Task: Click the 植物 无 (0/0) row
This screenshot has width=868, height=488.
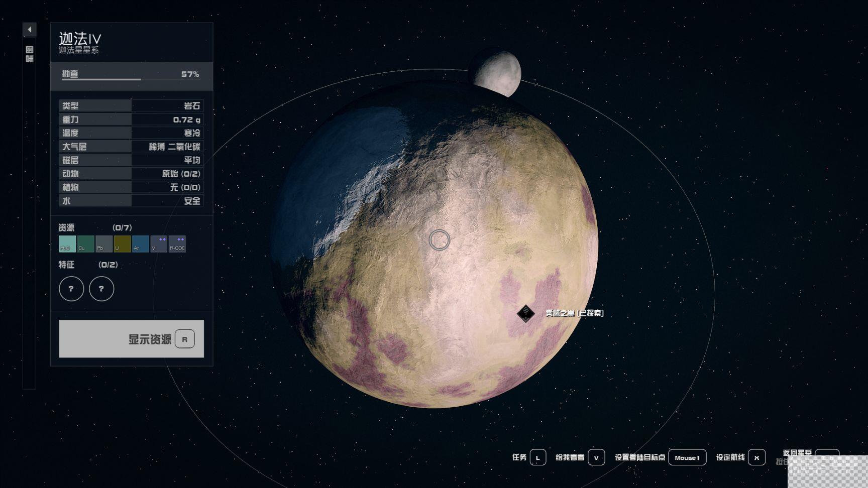Action: 131,187
